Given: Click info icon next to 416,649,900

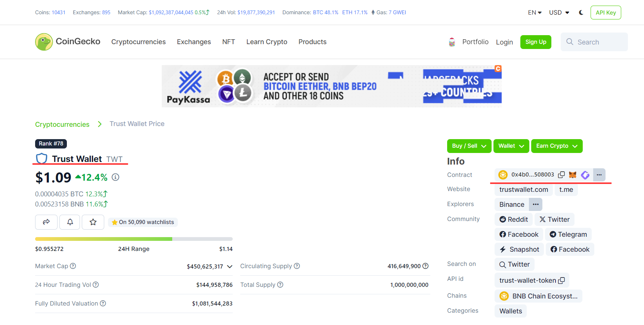Looking at the screenshot, I should 425,266.
